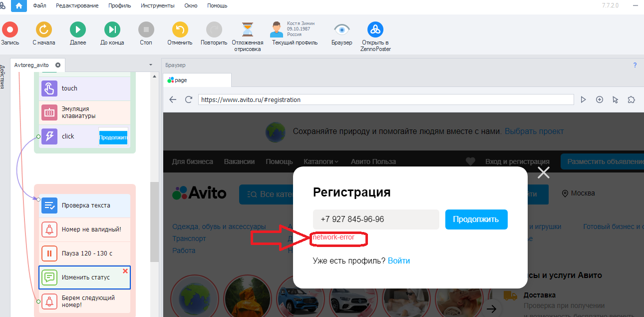Open the Текущий профиль avatar
The image size is (644, 317).
pyautogui.click(x=277, y=29)
